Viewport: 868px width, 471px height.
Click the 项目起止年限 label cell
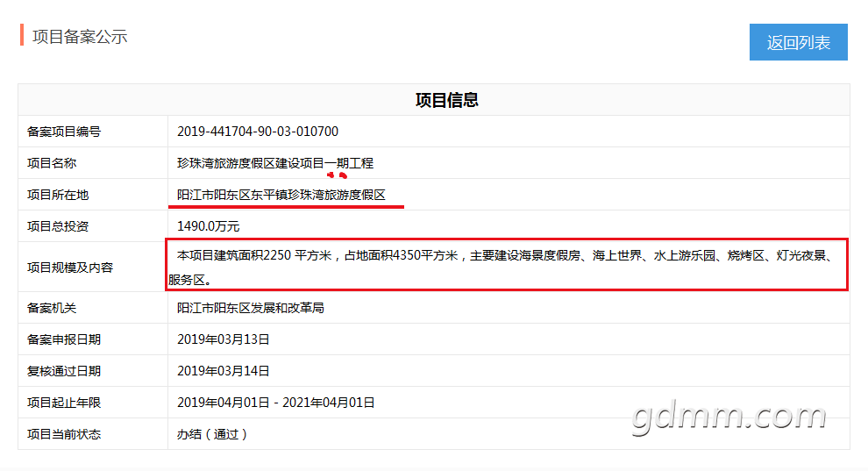click(93, 403)
